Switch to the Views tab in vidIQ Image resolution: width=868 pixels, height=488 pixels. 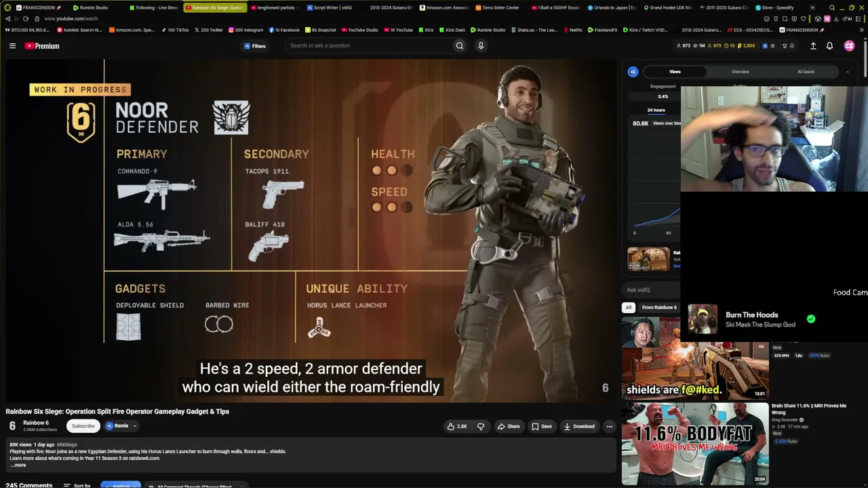pos(675,72)
